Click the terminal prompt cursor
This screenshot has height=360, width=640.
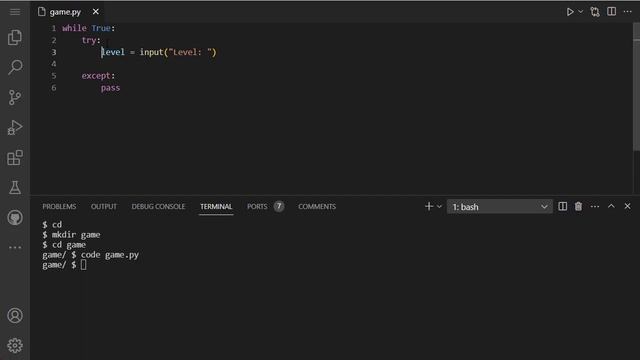83,265
